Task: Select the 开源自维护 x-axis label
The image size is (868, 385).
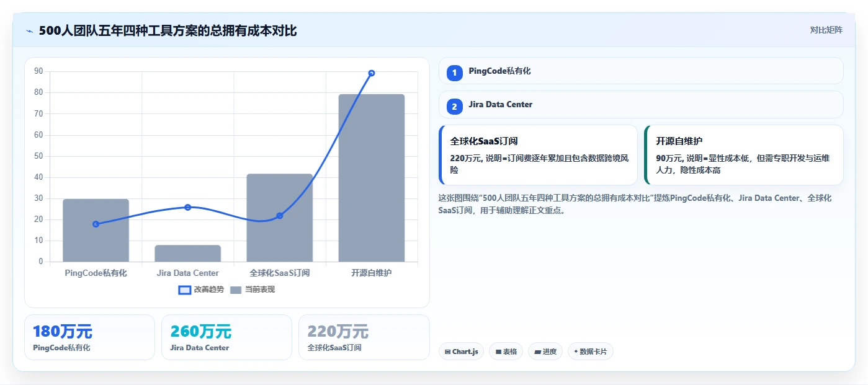Action: 371,273
